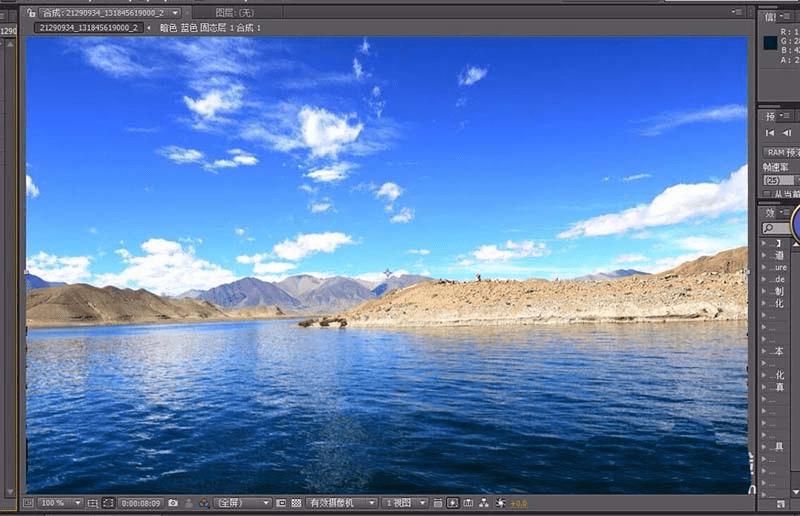The width and height of the screenshot is (800, 516).
Task: Click the show snapshot icon
Action: pyautogui.click(x=189, y=503)
